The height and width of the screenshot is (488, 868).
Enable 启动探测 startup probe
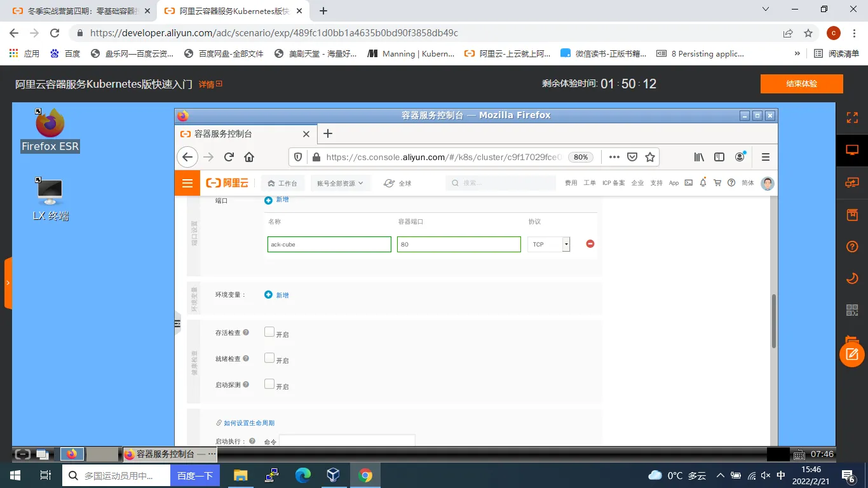pyautogui.click(x=269, y=384)
